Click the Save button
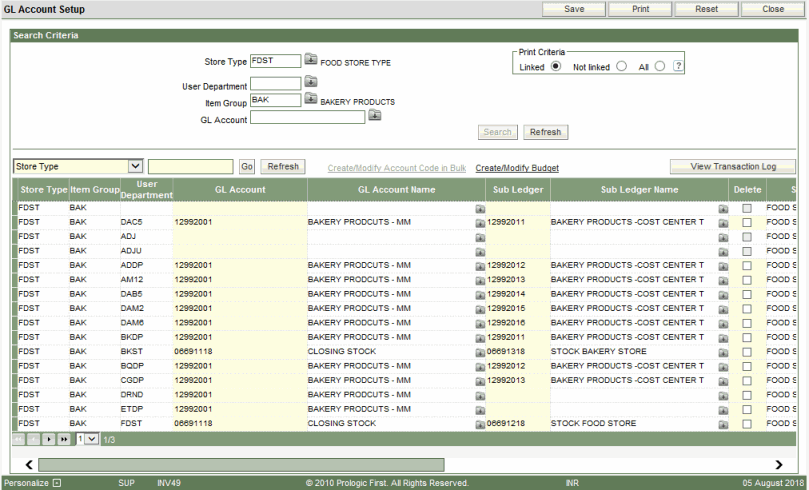Viewport: 809px width, 490px height. coord(574,9)
